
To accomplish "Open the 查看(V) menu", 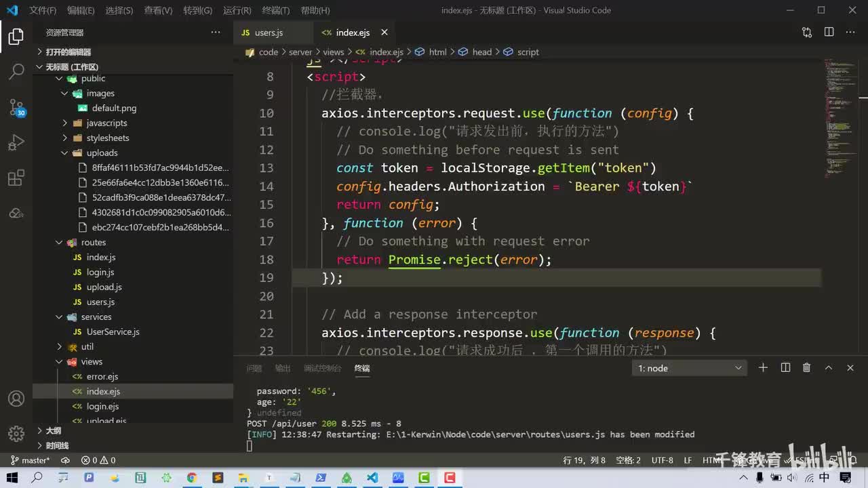I will point(158,10).
